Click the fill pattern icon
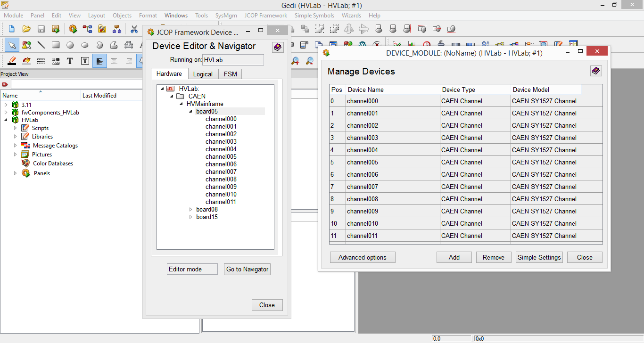The height and width of the screenshot is (343, 644). [x=56, y=61]
